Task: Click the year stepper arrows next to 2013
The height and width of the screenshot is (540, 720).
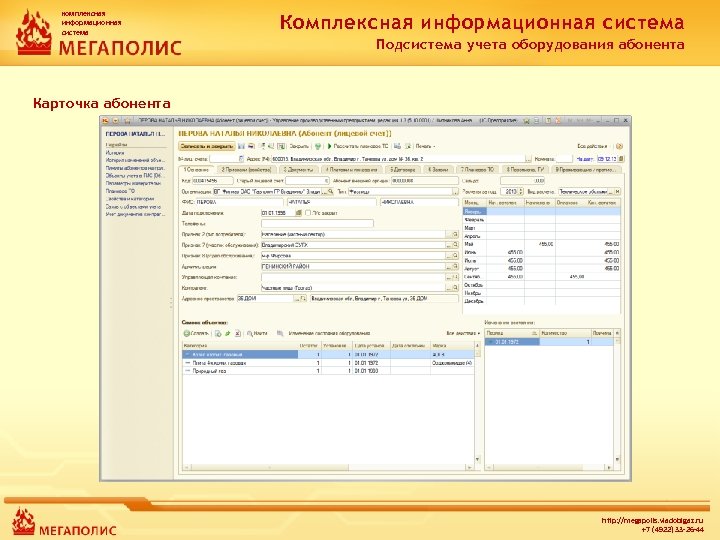Action: pos(521,191)
